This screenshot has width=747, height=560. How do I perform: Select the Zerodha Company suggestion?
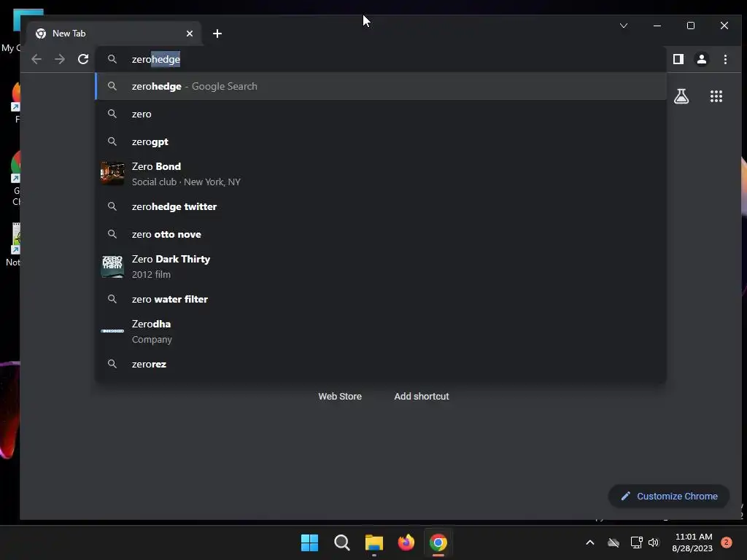coord(381,331)
